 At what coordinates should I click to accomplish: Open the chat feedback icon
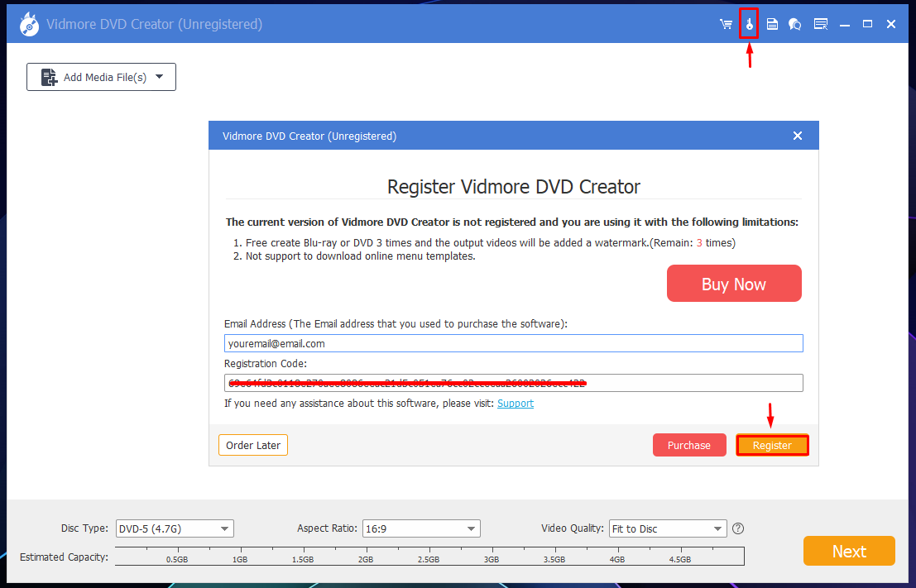tap(795, 24)
